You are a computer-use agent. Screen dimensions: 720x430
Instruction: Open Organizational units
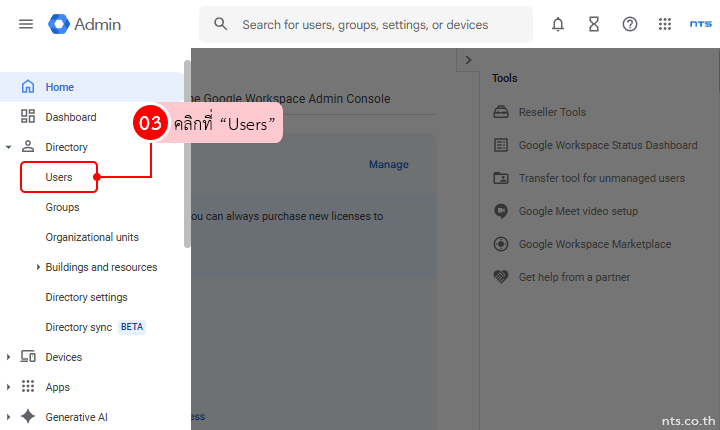[x=92, y=237]
